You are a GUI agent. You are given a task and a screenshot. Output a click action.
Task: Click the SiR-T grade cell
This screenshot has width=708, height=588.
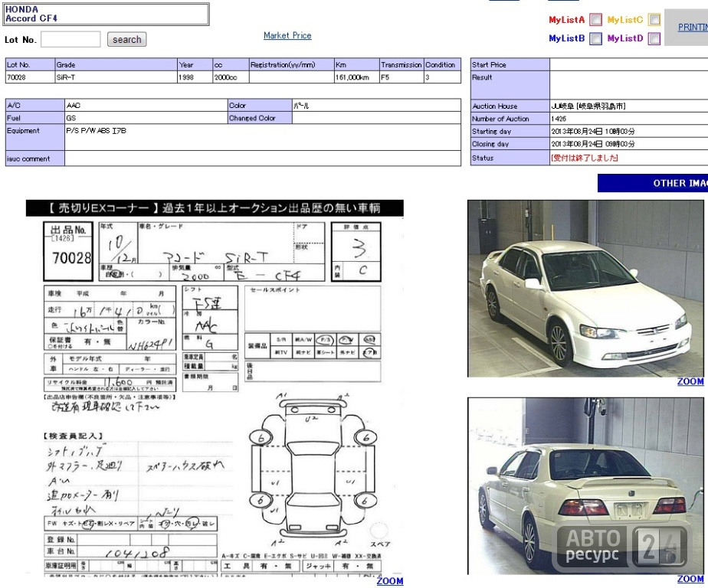[116, 77]
